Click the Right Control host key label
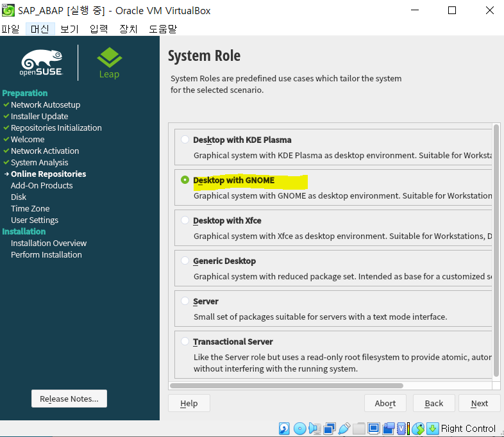 pos(468,428)
